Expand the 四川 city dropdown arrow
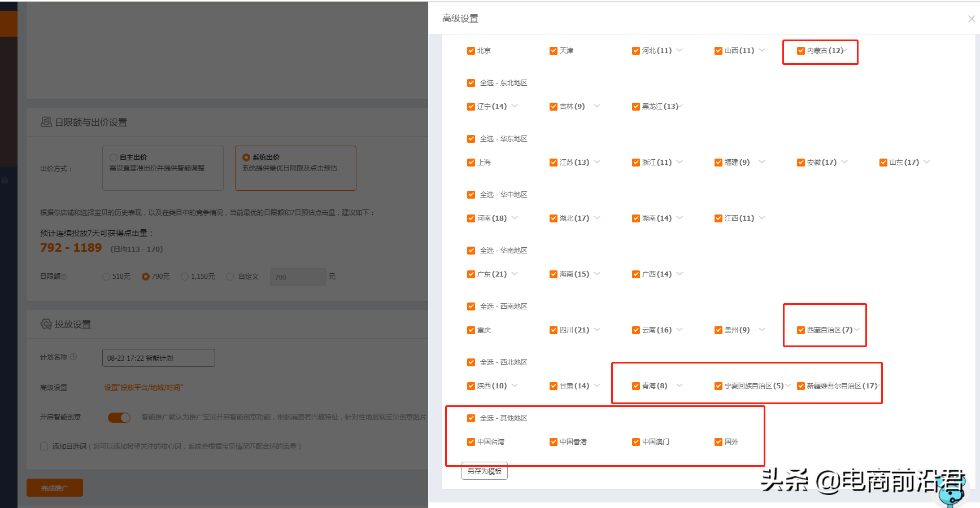This screenshot has height=508, width=980. point(597,330)
